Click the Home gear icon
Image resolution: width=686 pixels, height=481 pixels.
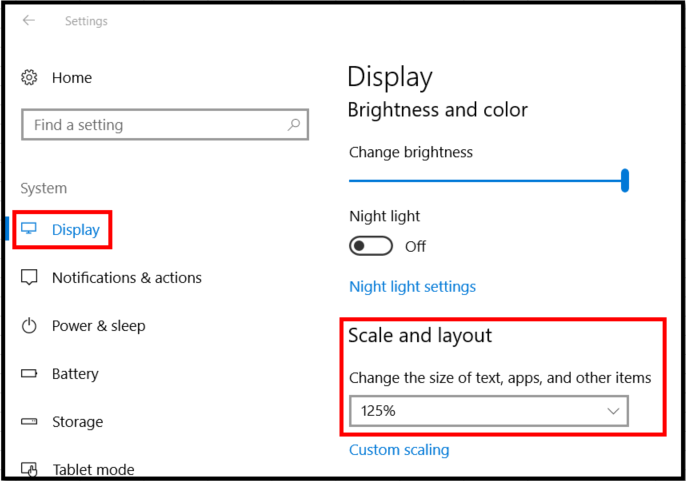pyautogui.click(x=30, y=77)
